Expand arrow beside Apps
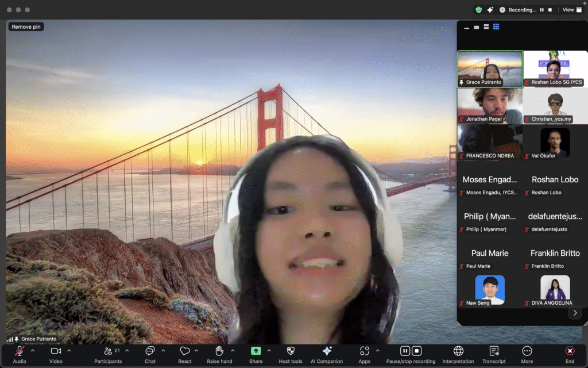 pyautogui.click(x=378, y=351)
